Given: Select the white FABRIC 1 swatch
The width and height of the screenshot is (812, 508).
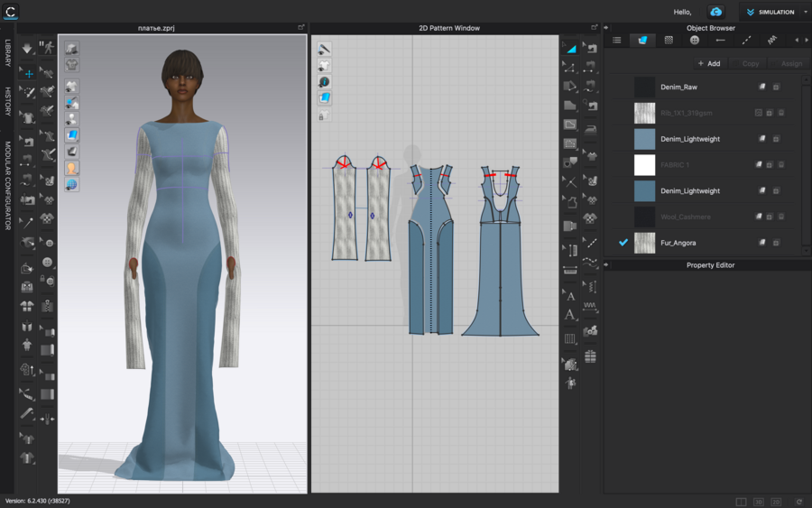Looking at the screenshot, I should coord(644,165).
